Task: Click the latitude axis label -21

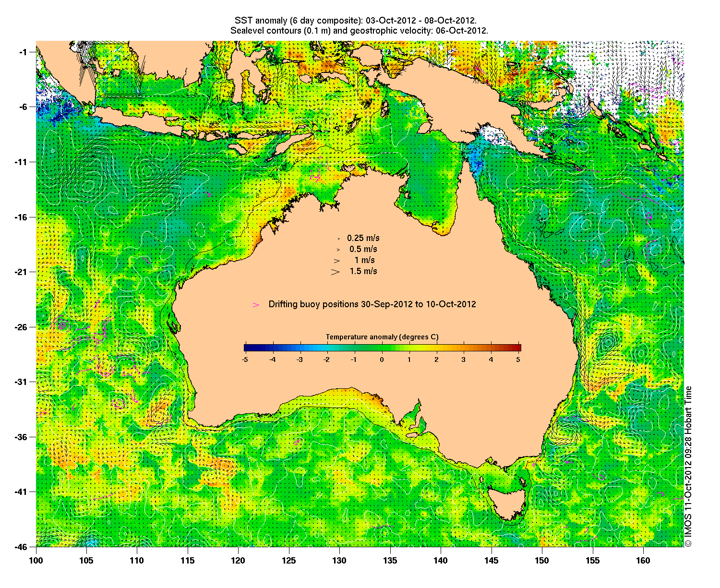Action: point(21,272)
